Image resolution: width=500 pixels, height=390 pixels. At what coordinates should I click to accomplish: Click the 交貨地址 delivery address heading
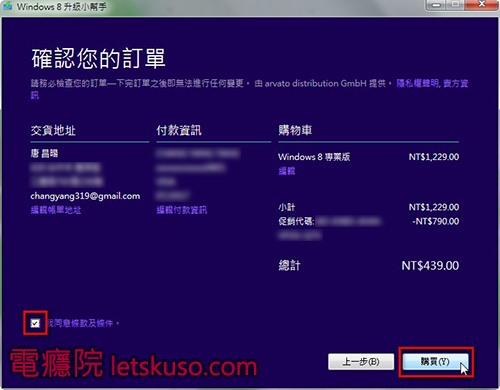click(x=53, y=130)
